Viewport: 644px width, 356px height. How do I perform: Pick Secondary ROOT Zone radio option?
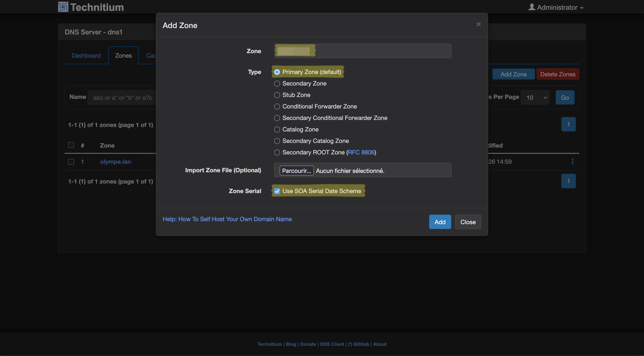[277, 152]
